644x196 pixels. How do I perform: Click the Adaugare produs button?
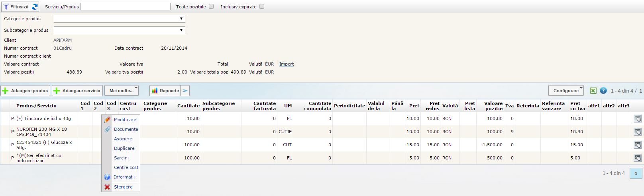pos(26,91)
